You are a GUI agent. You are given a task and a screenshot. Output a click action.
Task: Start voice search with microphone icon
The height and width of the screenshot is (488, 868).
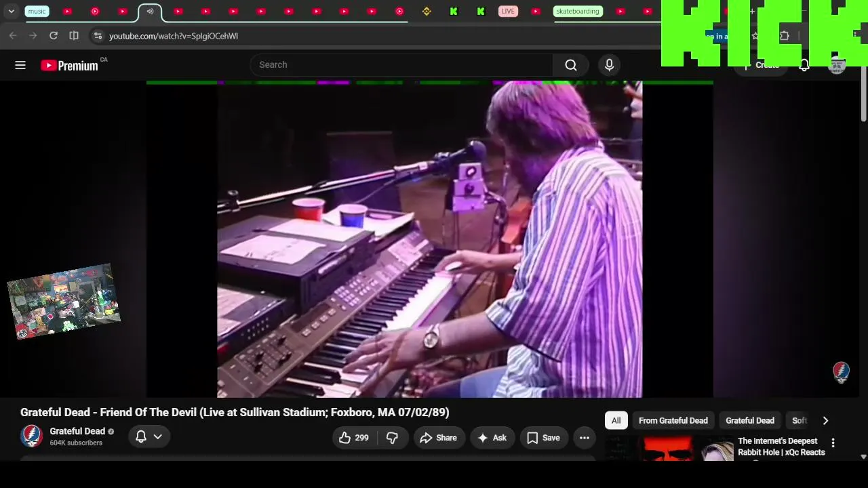[609, 65]
